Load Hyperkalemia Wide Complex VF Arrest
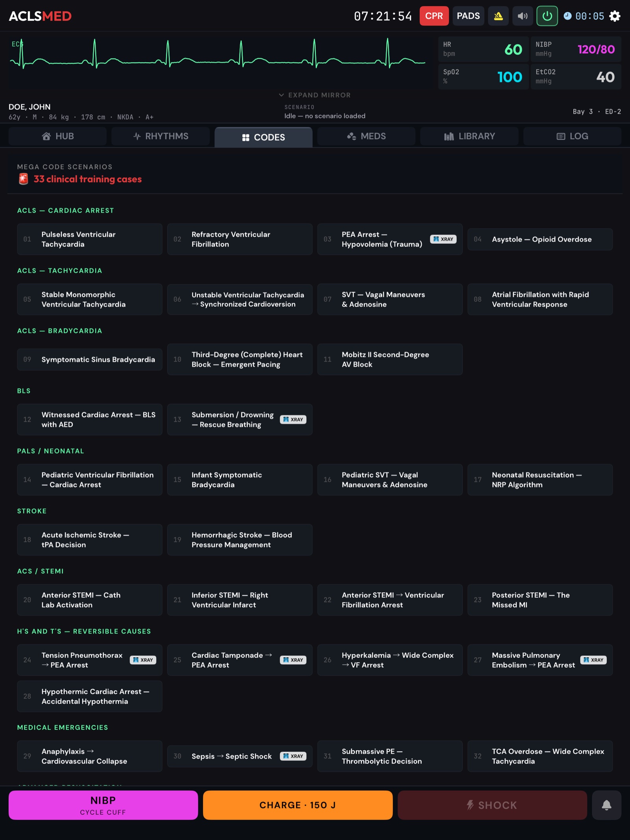630x840 pixels. 390,660
